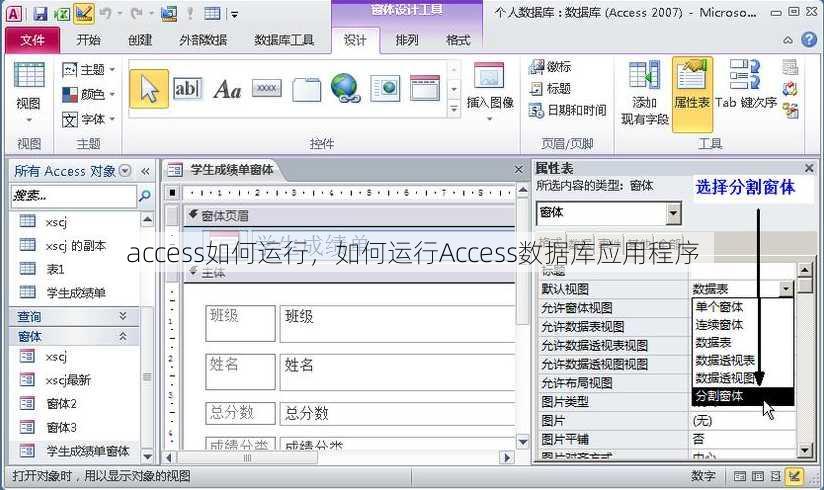Screen dimensions: 824x490
Task: Click the form selector square at ruler corner
Action: point(172,193)
